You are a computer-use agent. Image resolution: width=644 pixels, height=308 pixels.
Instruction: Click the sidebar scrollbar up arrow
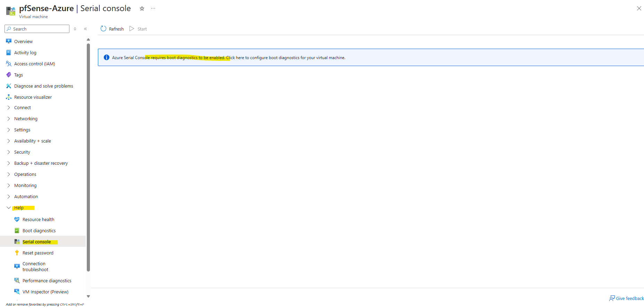tap(88, 40)
